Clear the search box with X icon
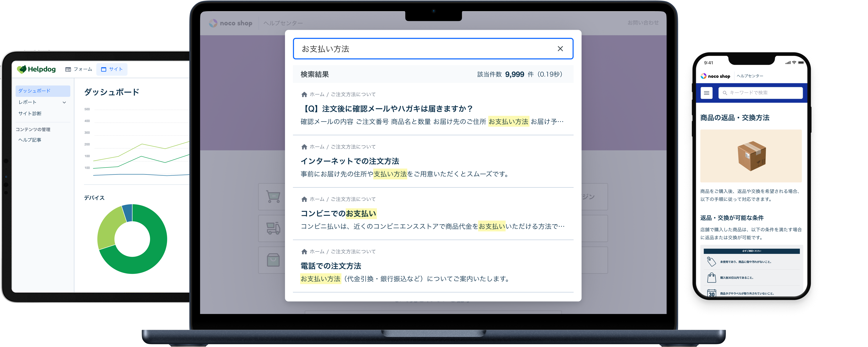Viewport: 868px width, 347px height. (560, 49)
